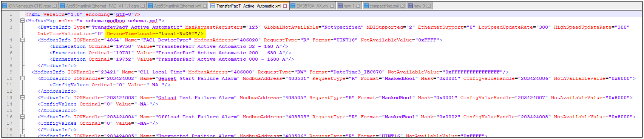Screen dimensions: 644x139
Task: Switch to the EM3570X_AX.xml tab
Action: 312,6
